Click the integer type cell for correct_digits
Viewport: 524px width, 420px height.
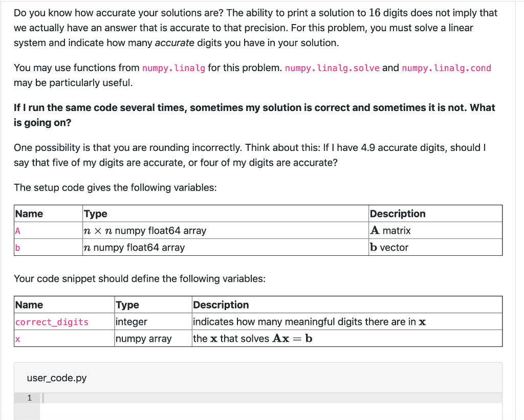129,322
